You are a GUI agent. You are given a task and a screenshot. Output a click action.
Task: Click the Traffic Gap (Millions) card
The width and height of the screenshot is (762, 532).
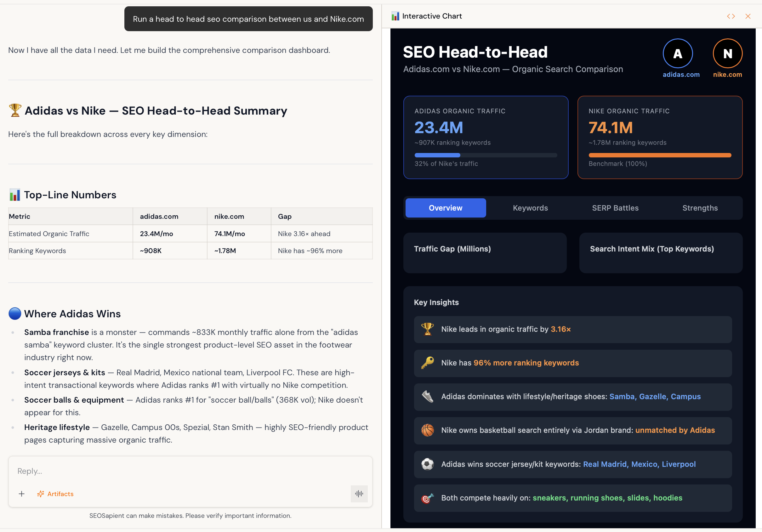(485, 252)
